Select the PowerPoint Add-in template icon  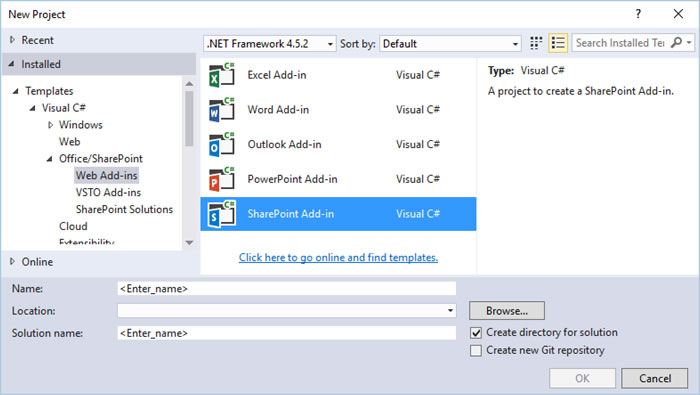click(x=221, y=179)
